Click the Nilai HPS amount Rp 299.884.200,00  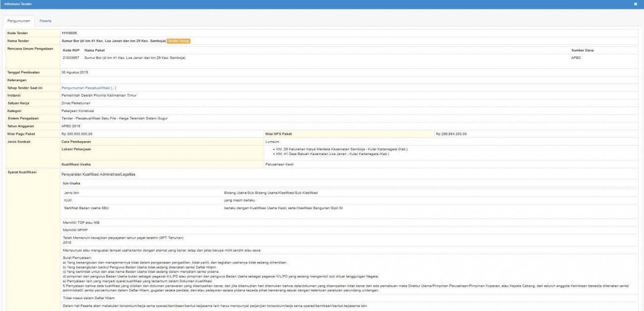[x=451, y=134]
